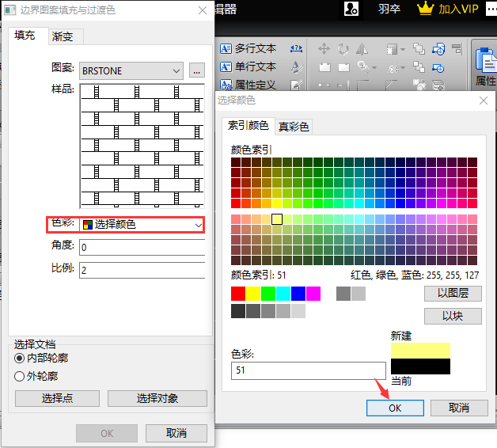The width and height of the screenshot is (497, 448).
Task: Click the scale (比例) input field
Action: pyautogui.click(x=142, y=270)
